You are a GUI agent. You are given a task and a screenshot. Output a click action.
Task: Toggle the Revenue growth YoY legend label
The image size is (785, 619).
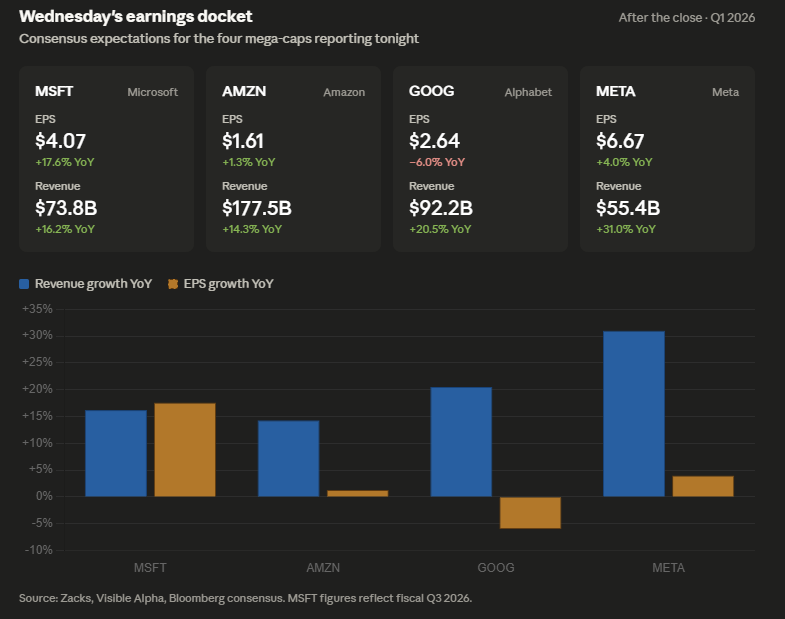pos(93,284)
